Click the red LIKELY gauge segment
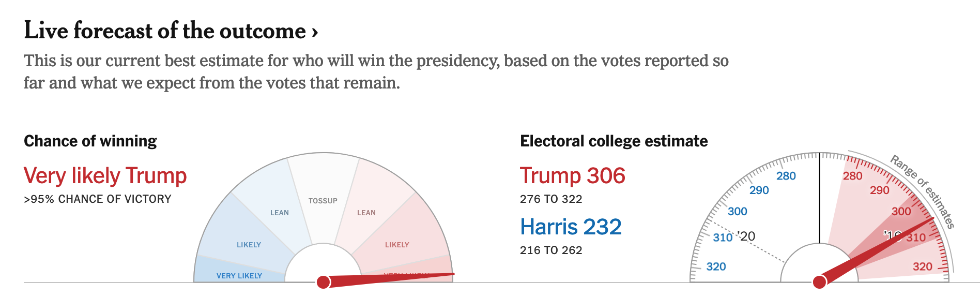This screenshot has height=297, width=980. (397, 245)
